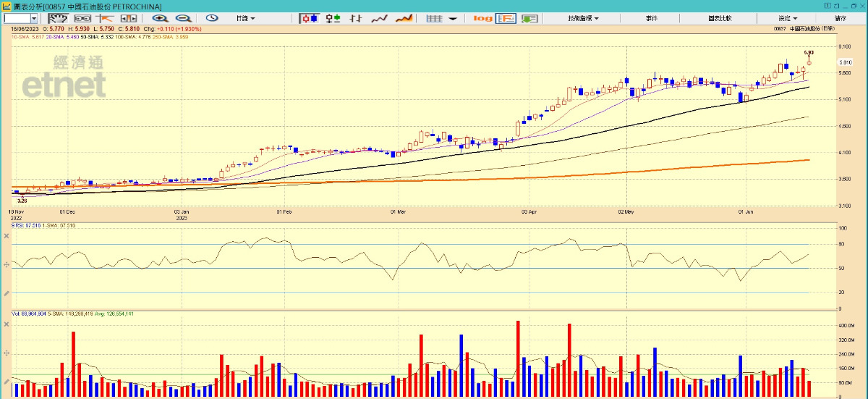This screenshot has width=868, height=399.
Task: Open the clock time period icon
Action: (x=212, y=18)
